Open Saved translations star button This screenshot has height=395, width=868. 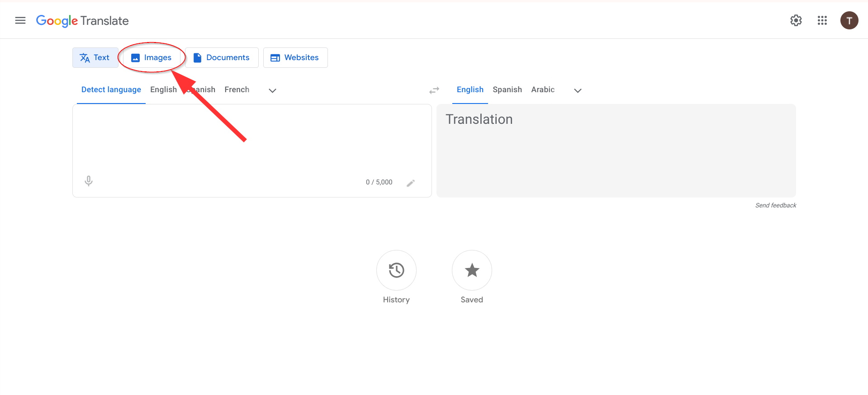tap(472, 270)
